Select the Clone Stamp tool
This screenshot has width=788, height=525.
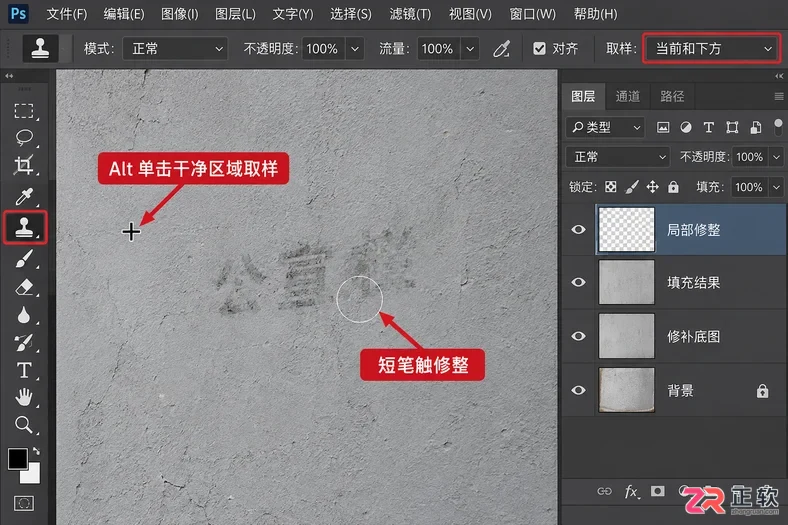pyautogui.click(x=24, y=227)
